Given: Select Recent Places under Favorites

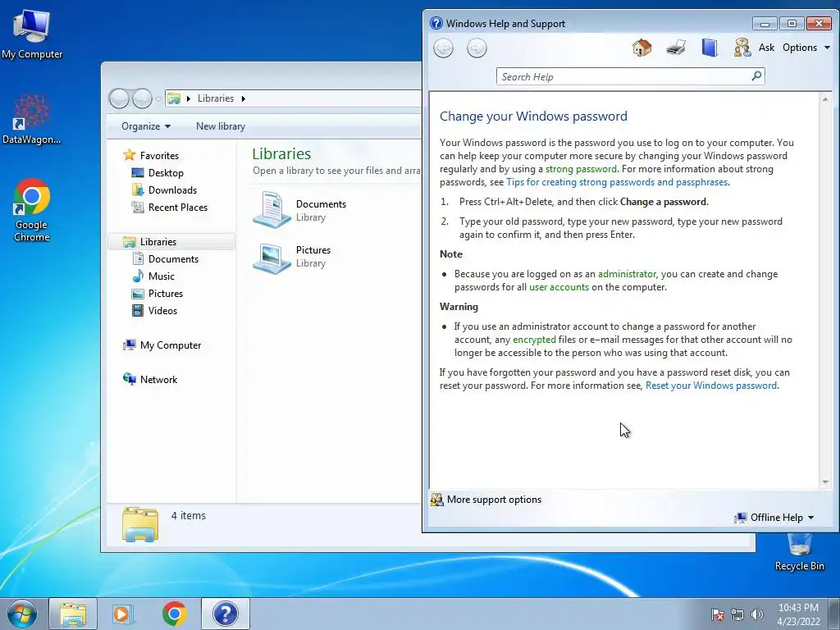Looking at the screenshot, I should (177, 207).
